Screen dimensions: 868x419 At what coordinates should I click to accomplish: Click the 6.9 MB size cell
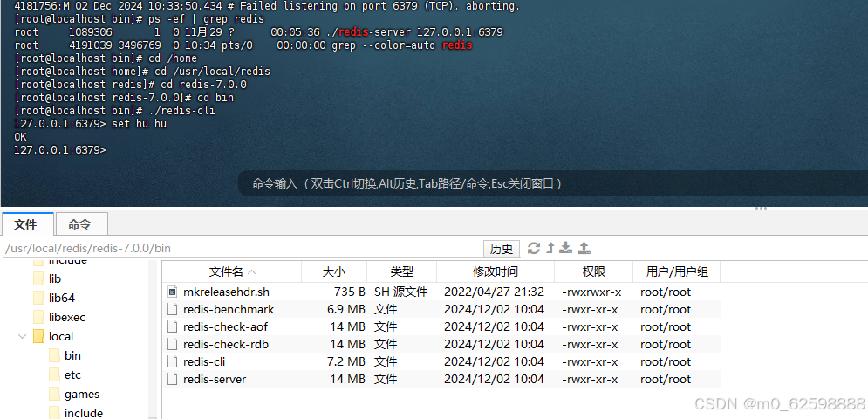(x=345, y=309)
